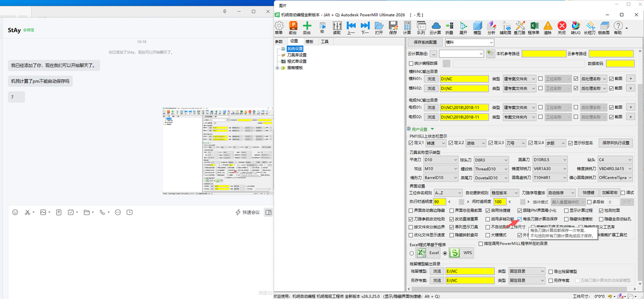
Task: Open the 帮助 question mark icon
Action: [618, 28]
